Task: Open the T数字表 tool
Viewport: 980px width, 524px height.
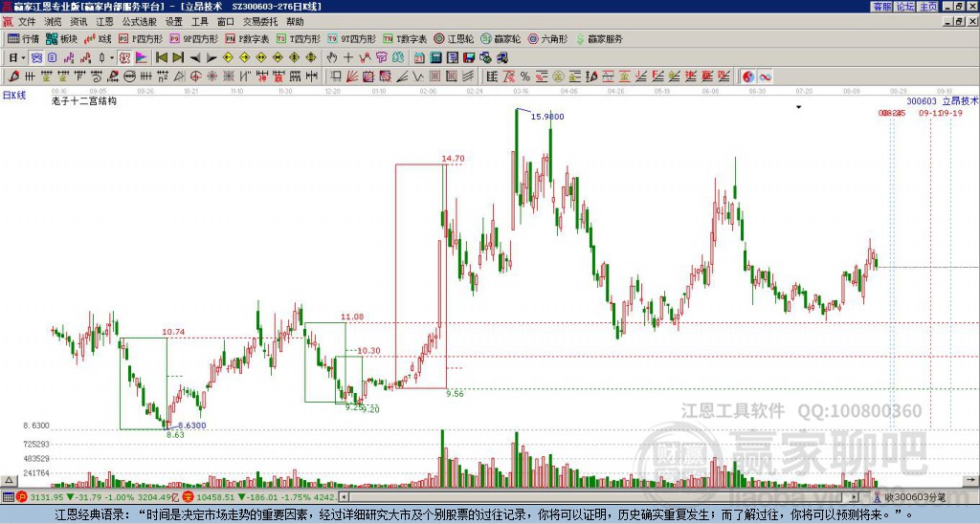Action: [405, 38]
